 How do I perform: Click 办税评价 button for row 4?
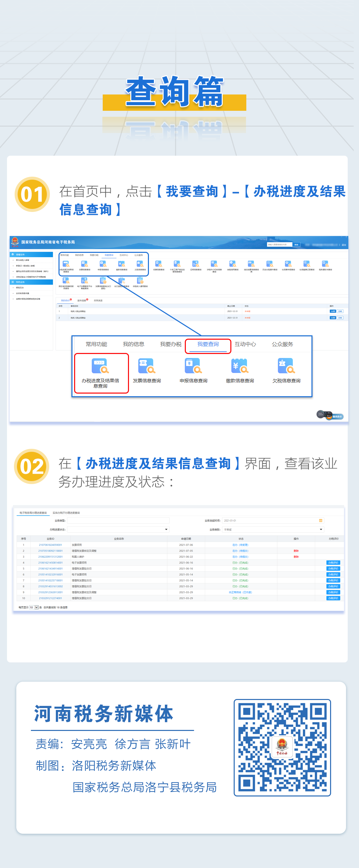tap(333, 563)
